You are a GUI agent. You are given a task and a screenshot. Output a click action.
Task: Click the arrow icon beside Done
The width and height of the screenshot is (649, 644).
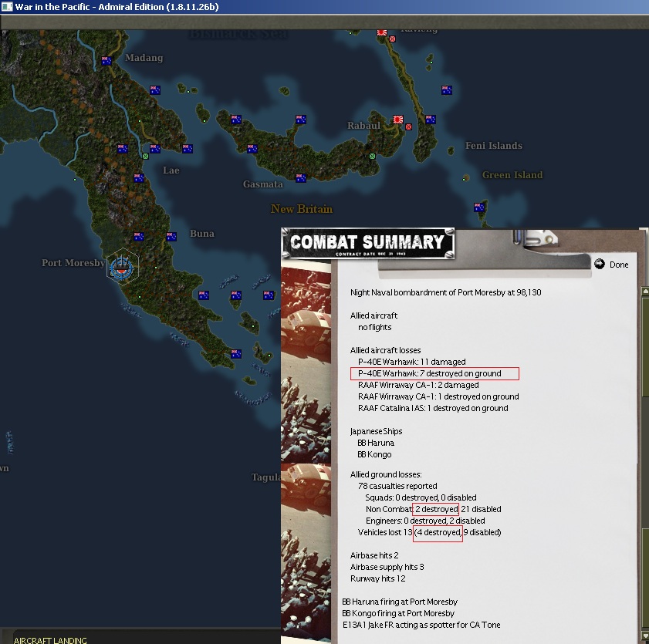(x=600, y=264)
